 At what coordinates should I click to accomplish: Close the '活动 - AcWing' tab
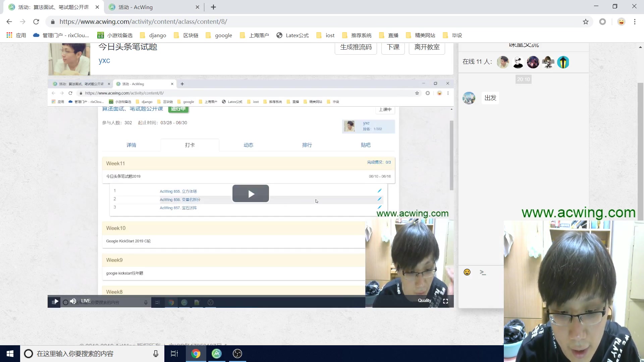(x=197, y=7)
